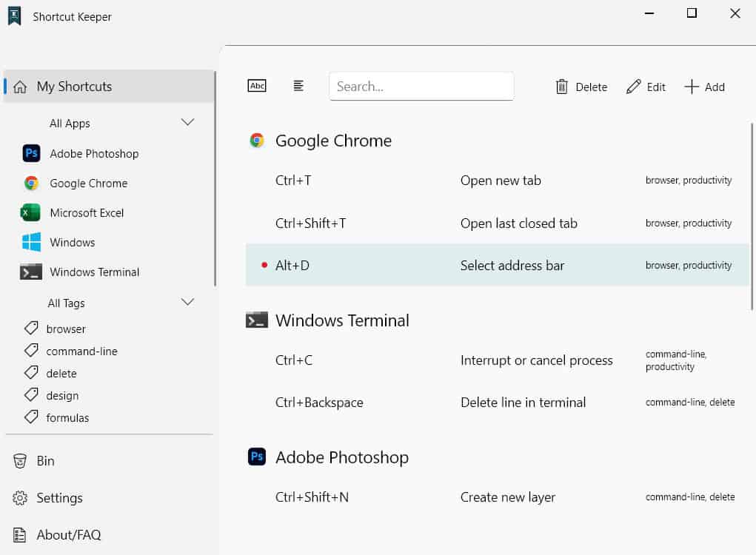The width and height of the screenshot is (756, 555).
Task: Click the home icon beside My Shortcuts
Action: click(x=20, y=87)
